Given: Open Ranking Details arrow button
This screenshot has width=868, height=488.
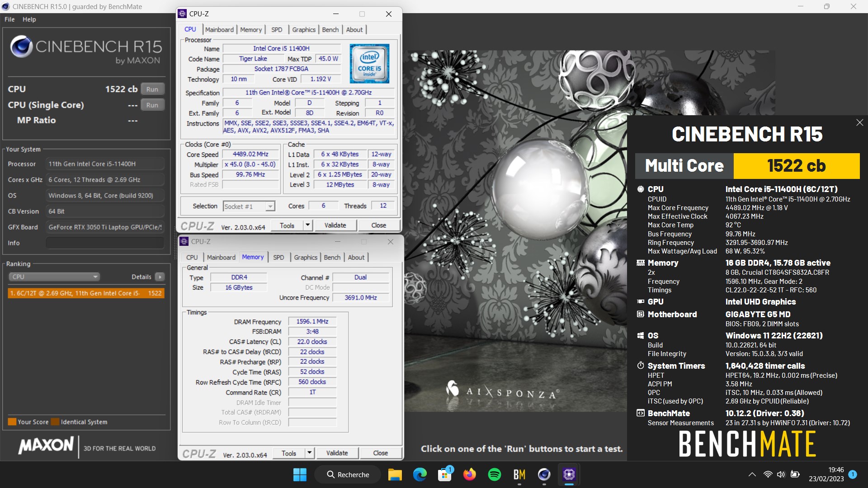Looking at the screenshot, I should [160, 277].
